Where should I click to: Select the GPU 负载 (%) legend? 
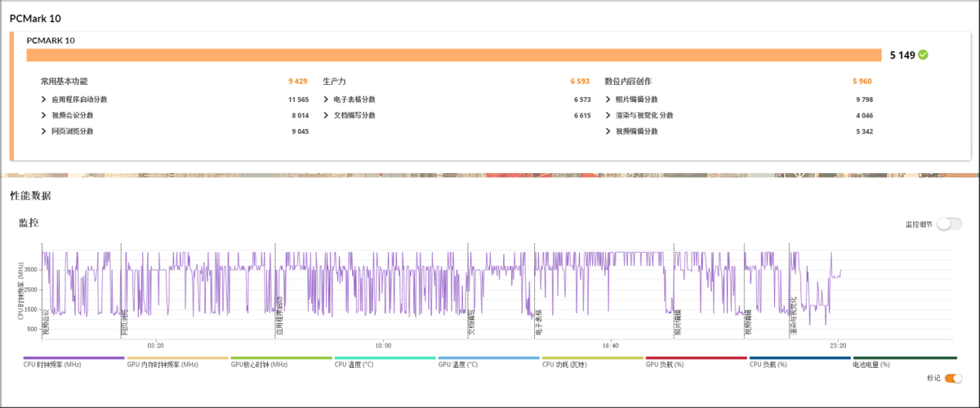click(696, 361)
